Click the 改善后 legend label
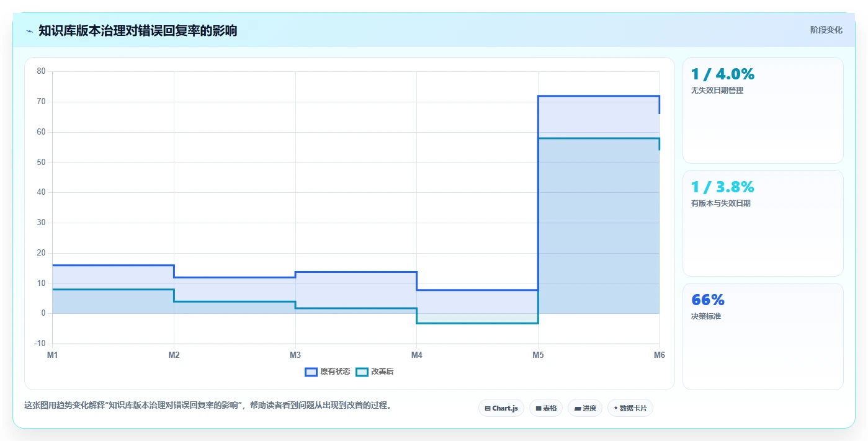The image size is (868, 441). click(382, 372)
